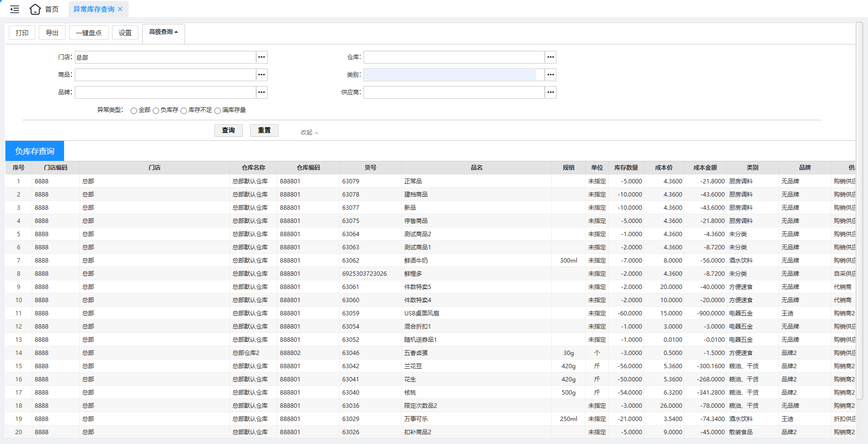This screenshot has width=868, height=444.
Task: Click the 导出 button
Action: tap(52, 33)
